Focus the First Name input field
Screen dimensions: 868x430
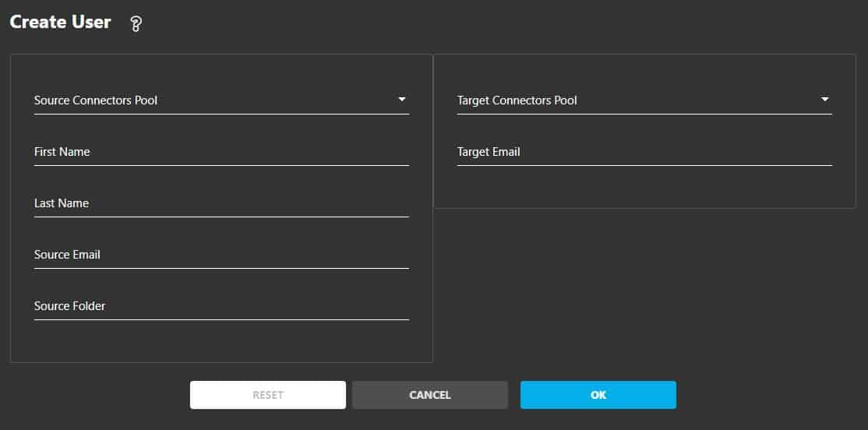coord(221,152)
